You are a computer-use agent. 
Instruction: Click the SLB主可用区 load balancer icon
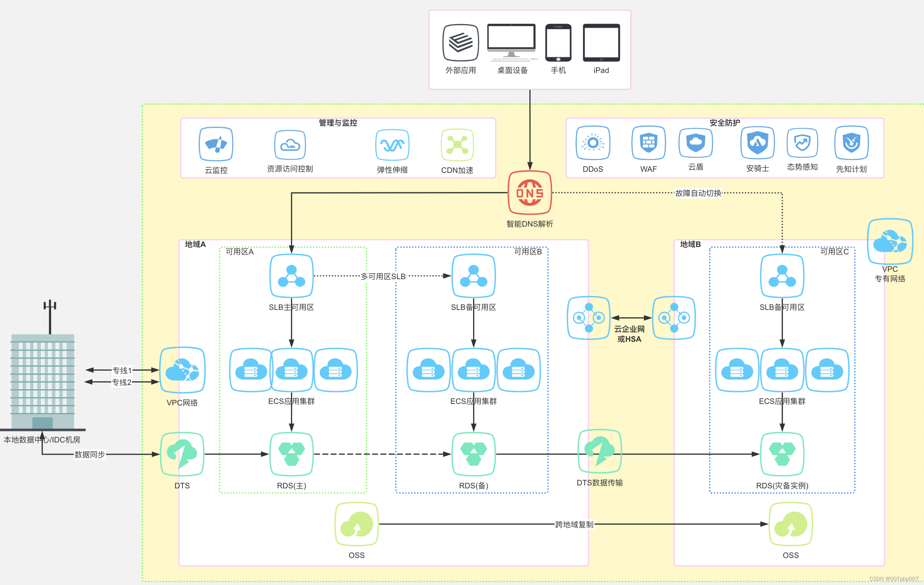point(291,275)
